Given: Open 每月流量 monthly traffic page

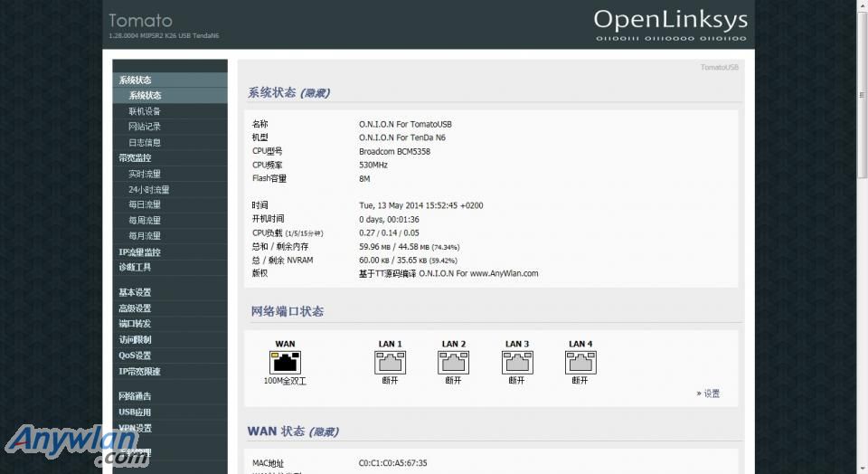Looking at the screenshot, I should pos(170,236).
